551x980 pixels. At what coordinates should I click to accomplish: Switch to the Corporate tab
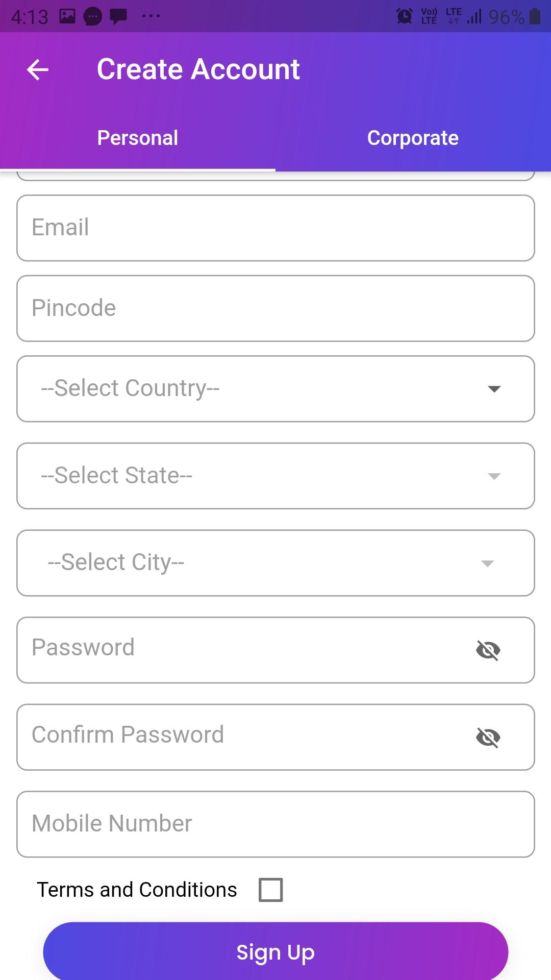pyautogui.click(x=413, y=138)
